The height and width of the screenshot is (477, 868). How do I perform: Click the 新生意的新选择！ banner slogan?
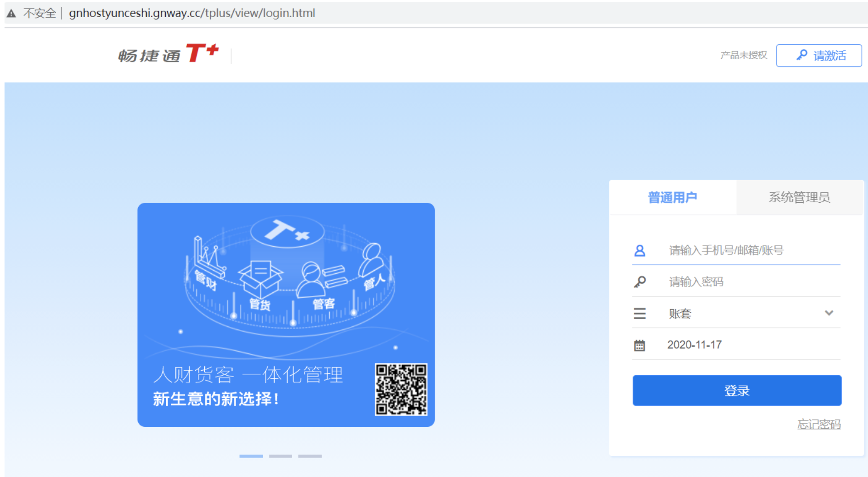coord(216,399)
